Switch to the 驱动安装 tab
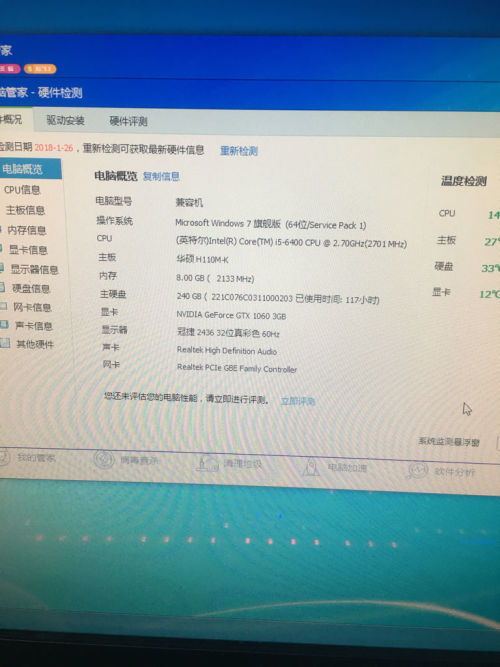The image size is (500, 667). pyautogui.click(x=65, y=121)
